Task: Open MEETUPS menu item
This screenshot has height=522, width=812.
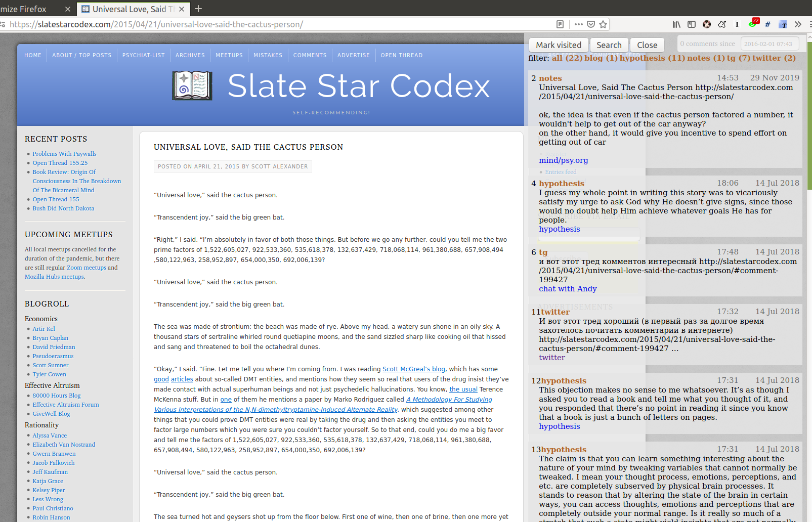Action: (x=229, y=55)
